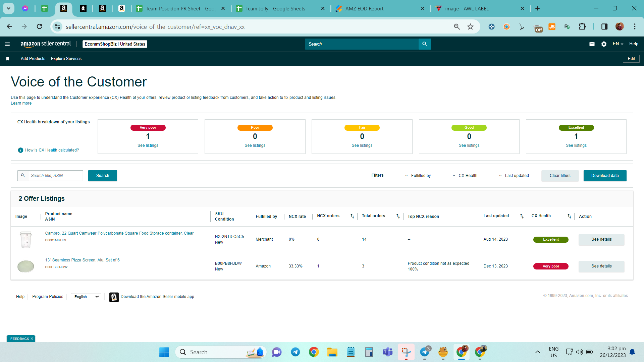644x362 pixels.
Task: Click the Edit button in nav bar
Action: coord(631,59)
